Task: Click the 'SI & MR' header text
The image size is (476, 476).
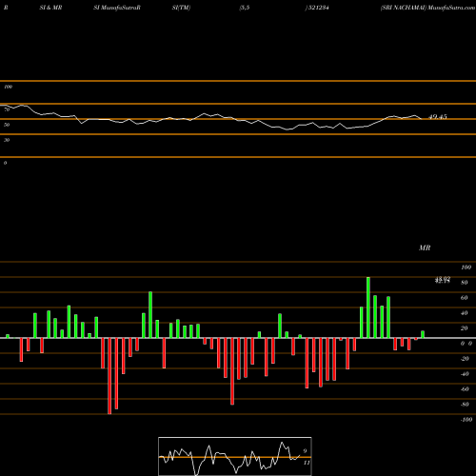Action: pos(50,8)
